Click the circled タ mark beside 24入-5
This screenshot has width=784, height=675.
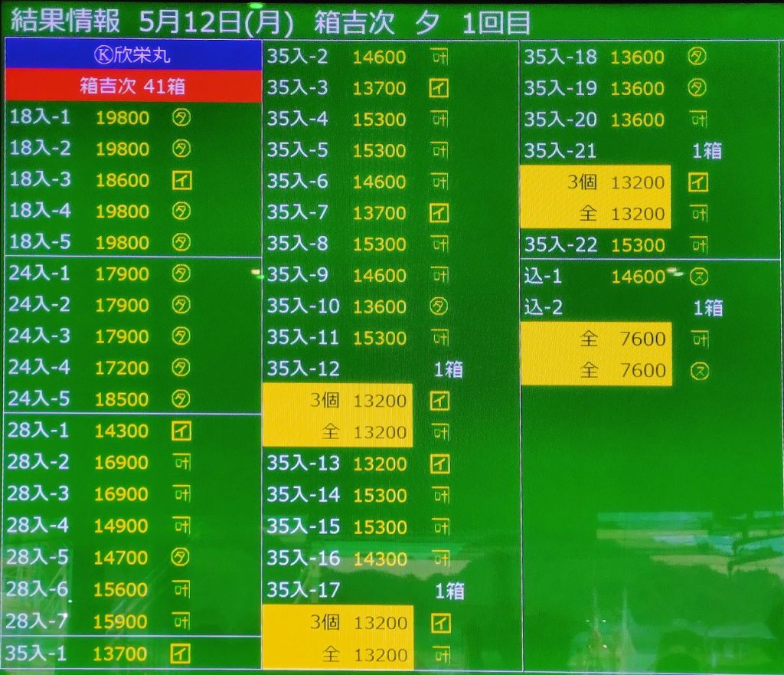181,398
